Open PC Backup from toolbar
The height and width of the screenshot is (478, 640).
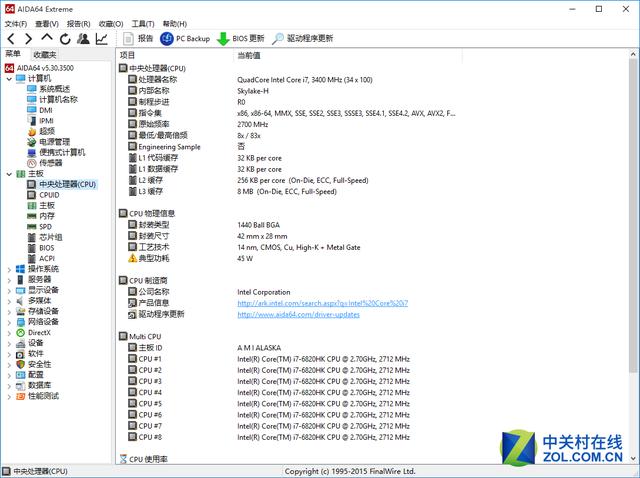click(x=185, y=38)
